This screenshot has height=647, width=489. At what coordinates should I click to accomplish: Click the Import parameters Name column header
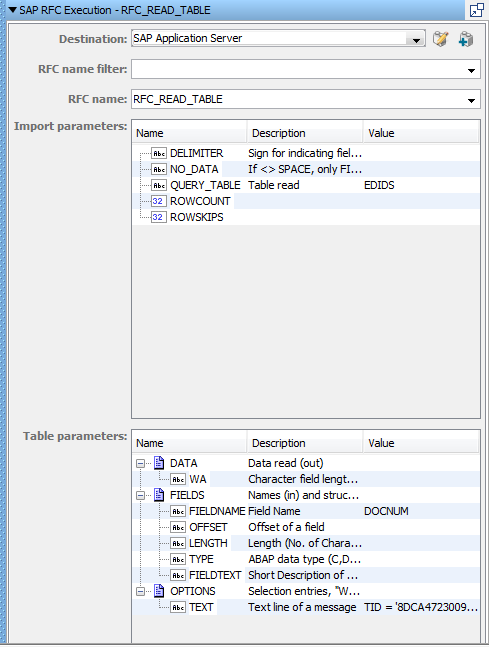[x=190, y=133]
